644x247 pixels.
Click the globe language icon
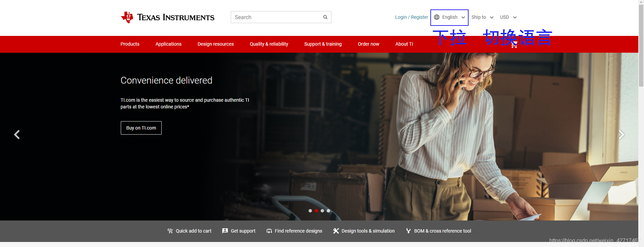click(x=437, y=17)
